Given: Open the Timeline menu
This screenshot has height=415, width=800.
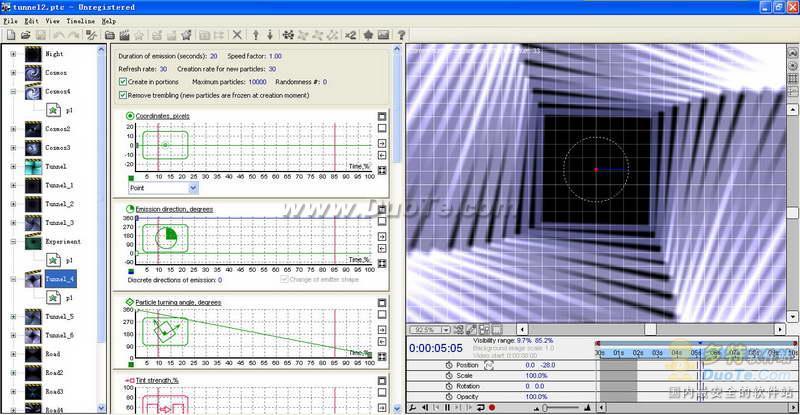Looking at the screenshot, I should [81, 21].
